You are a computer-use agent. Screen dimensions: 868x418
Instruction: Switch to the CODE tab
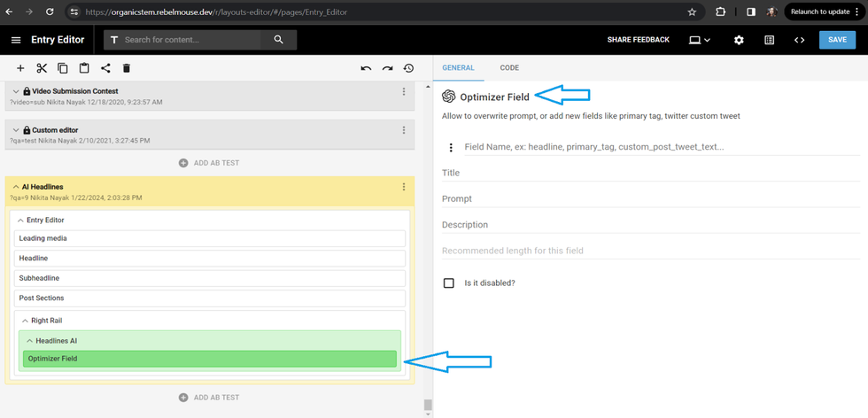tap(509, 68)
